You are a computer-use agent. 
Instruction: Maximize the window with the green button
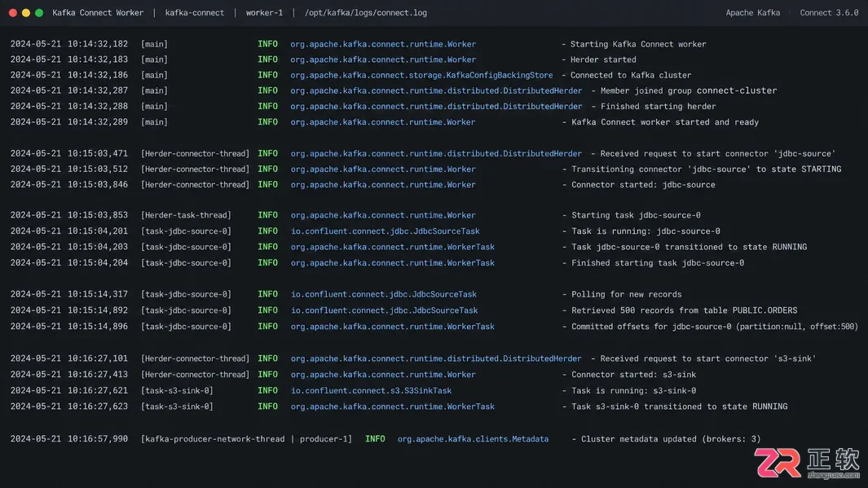click(x=39, y=13)
